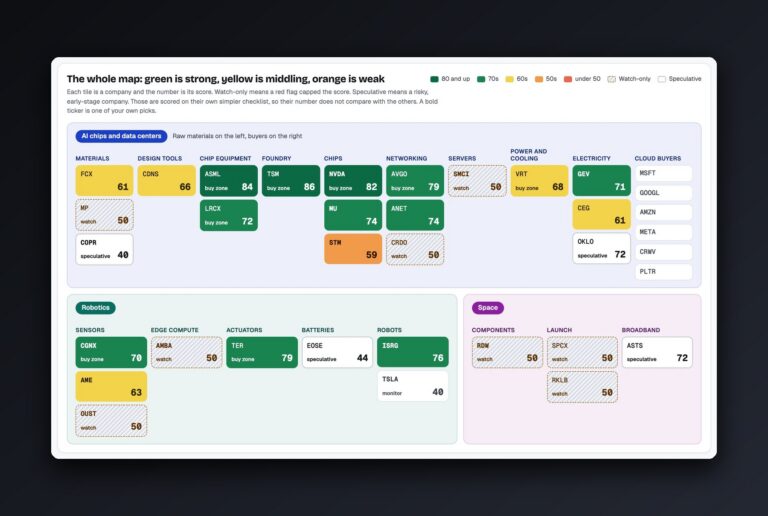Click the SPCX launch tile

pyautogui.click(x=582, y=352)
